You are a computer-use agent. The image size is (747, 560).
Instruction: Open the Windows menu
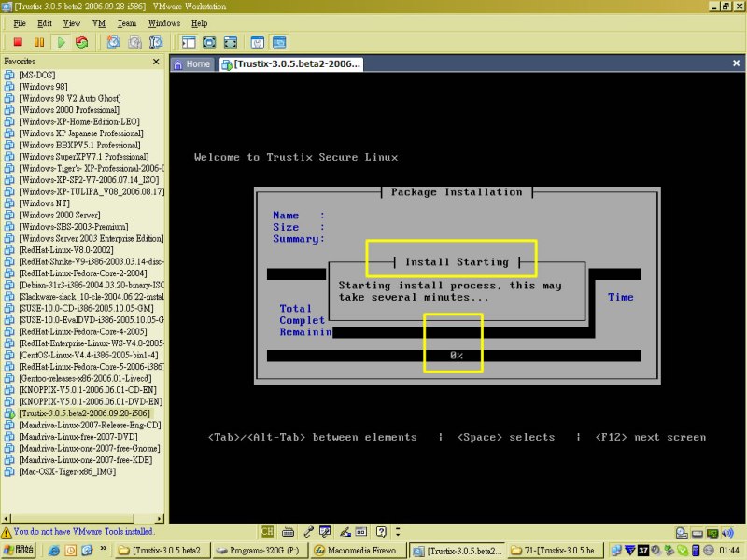(164, 22)
